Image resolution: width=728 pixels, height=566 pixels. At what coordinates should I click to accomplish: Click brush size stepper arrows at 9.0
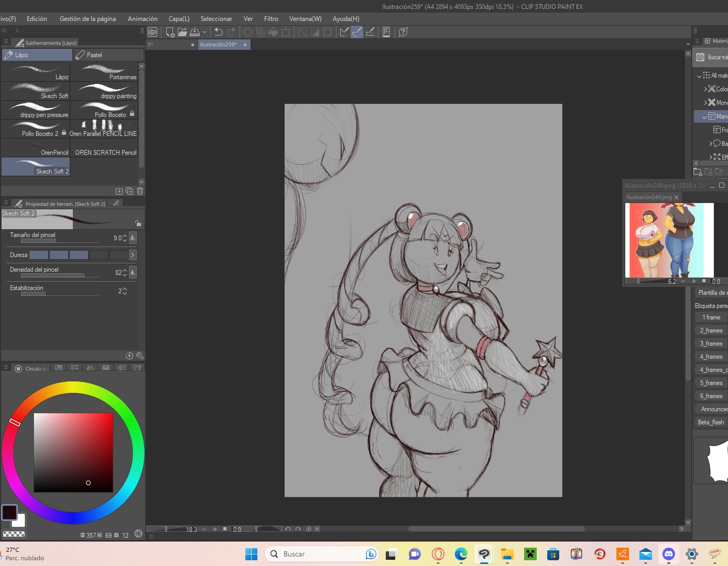(125, 238)
